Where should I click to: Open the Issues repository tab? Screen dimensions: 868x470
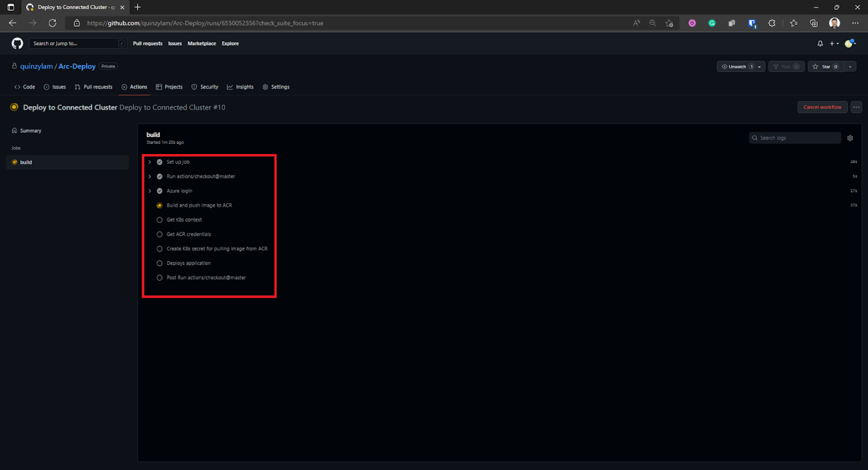55,87
